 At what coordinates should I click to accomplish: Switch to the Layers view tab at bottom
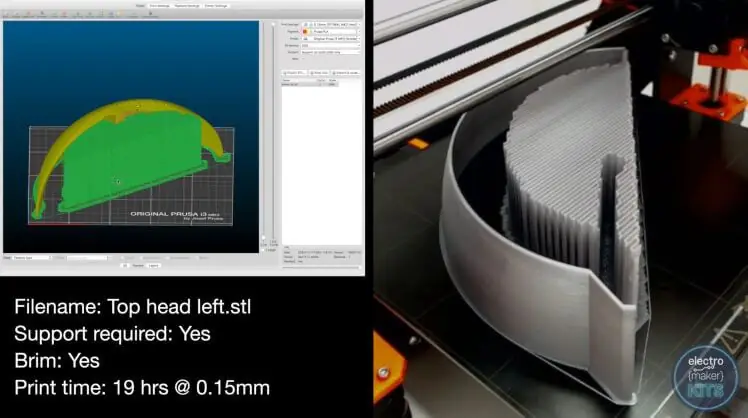pyautogui.click(x=154, y=266)
